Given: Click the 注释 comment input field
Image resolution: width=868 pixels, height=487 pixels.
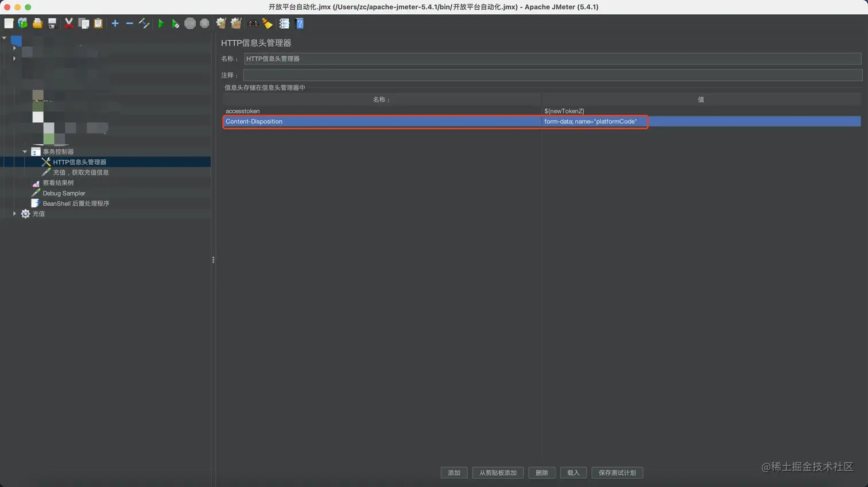Looking at the screenshot, I should (x=552, y=75).
